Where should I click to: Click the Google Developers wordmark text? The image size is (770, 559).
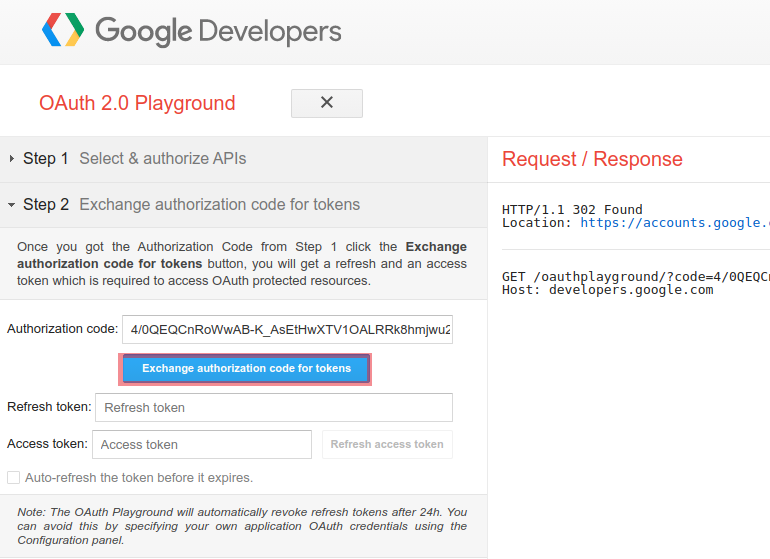point(218,31)
